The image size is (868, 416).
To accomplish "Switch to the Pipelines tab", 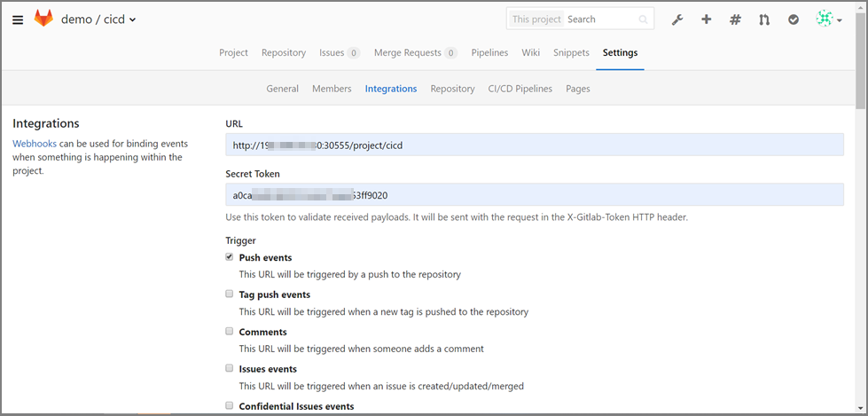I will pyautogui.click(x=490, y=52).
